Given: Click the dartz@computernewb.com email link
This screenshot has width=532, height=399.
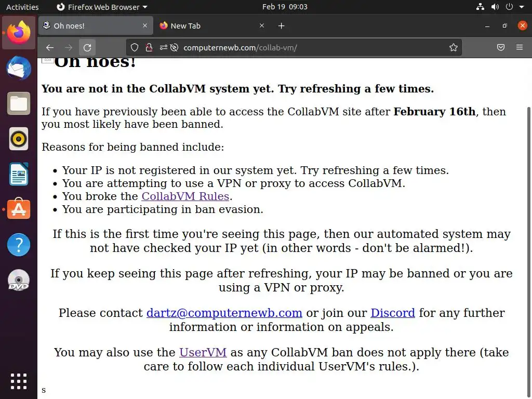Looking at the screenshot, I should (x=224, y=313).
